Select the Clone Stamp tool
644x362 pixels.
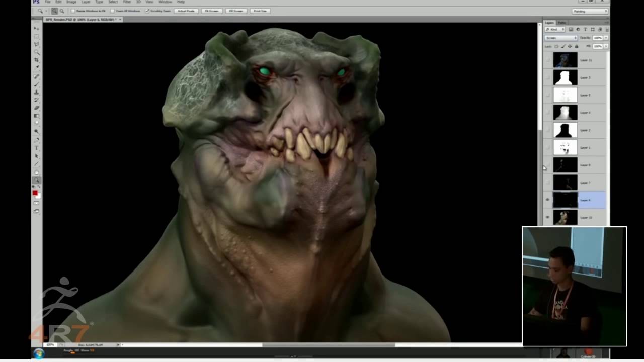point(37,93)
